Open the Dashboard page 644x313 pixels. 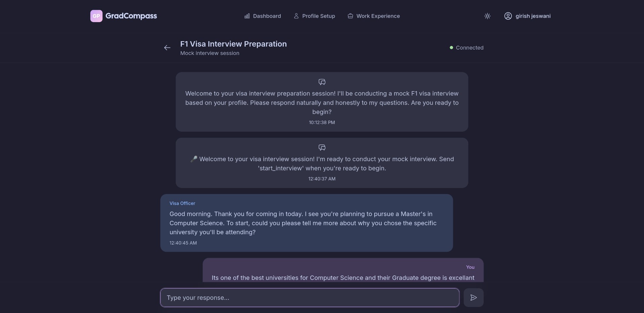tap(267, 16)
